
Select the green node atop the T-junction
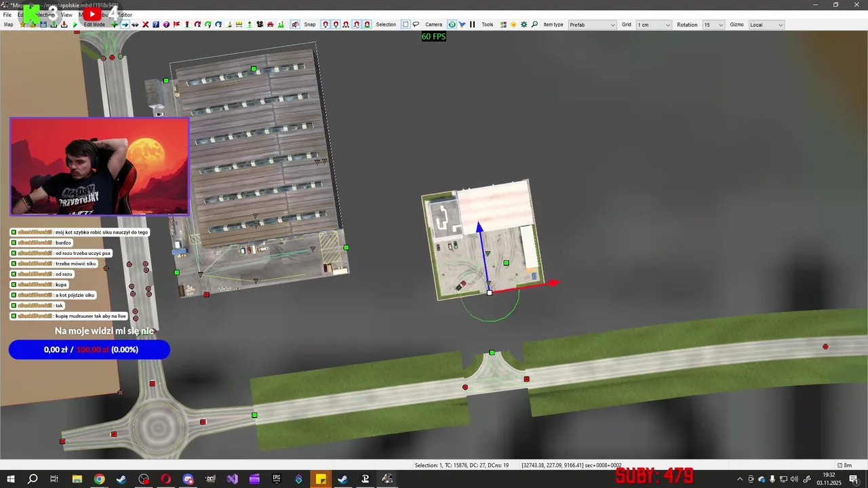[x=492, y=352]
